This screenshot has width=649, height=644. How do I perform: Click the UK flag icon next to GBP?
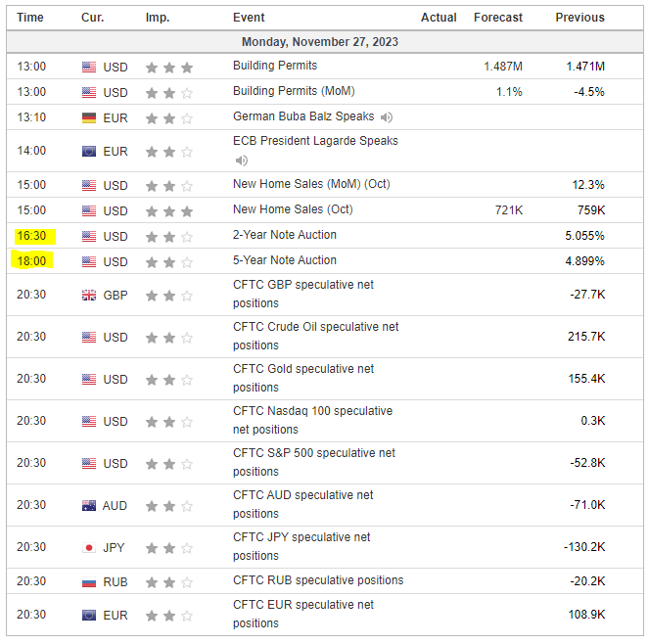coord(90,296)
